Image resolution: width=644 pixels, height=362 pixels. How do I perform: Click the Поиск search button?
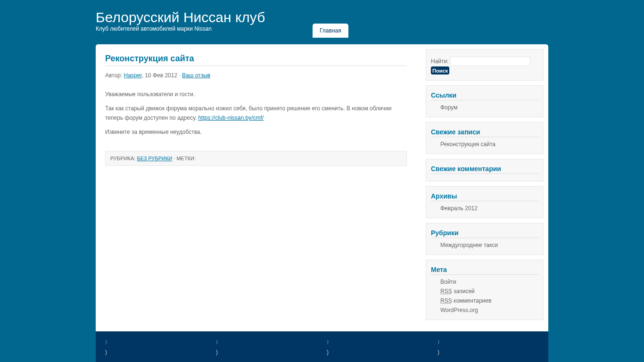(440, 71)
